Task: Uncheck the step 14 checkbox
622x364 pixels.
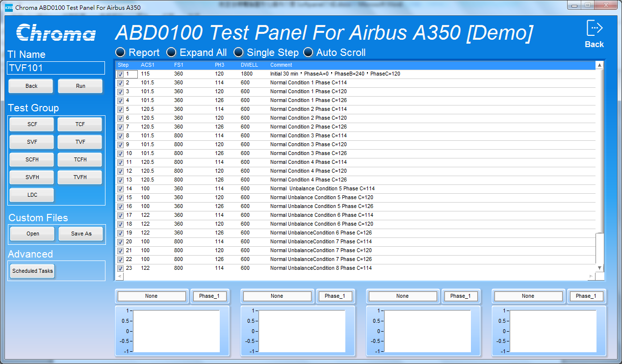Action: (x=120, y=189)
